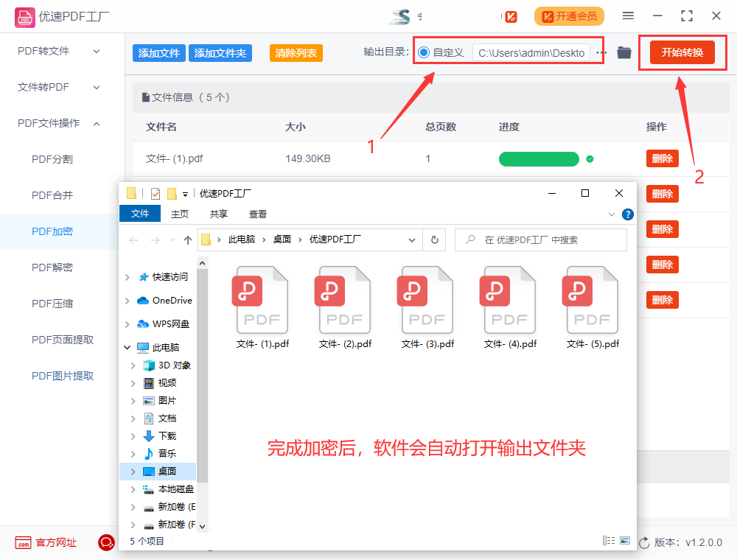The image size is (737, 560).
Task: Open the output folder icon next to path
Action: click(624, 52)
